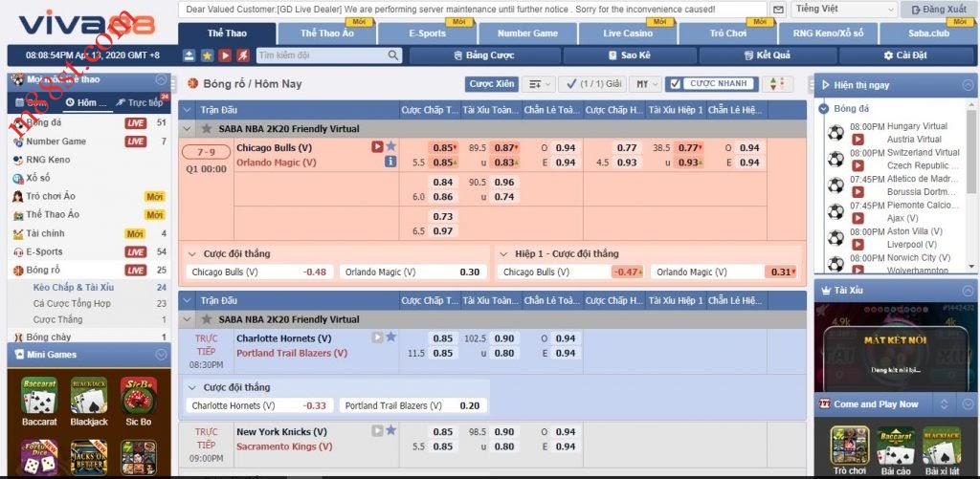Image resolution: width=980 pixels, height=479 pixels.
Task: Collapse the first Trận Đấu table header
Action: pos(187,110)
